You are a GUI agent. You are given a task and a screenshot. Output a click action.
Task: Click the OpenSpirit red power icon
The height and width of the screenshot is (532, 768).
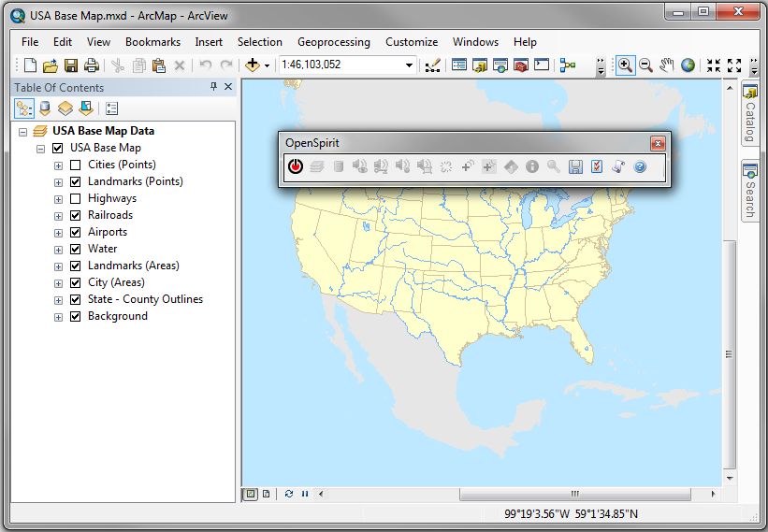pyautogui.click(x=296, y=166)
